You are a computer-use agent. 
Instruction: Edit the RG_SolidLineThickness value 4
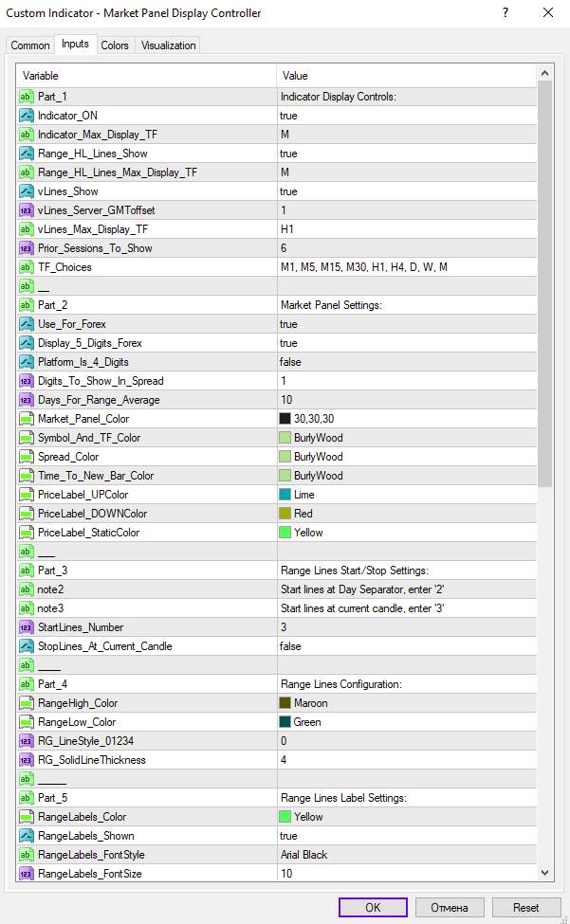tap(407, 760)
